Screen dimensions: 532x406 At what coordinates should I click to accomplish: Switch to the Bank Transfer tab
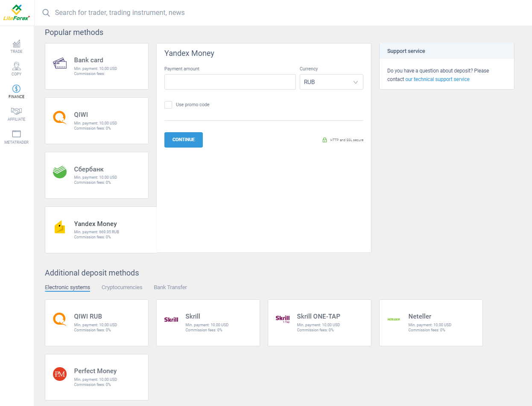(x=170, y=287)
